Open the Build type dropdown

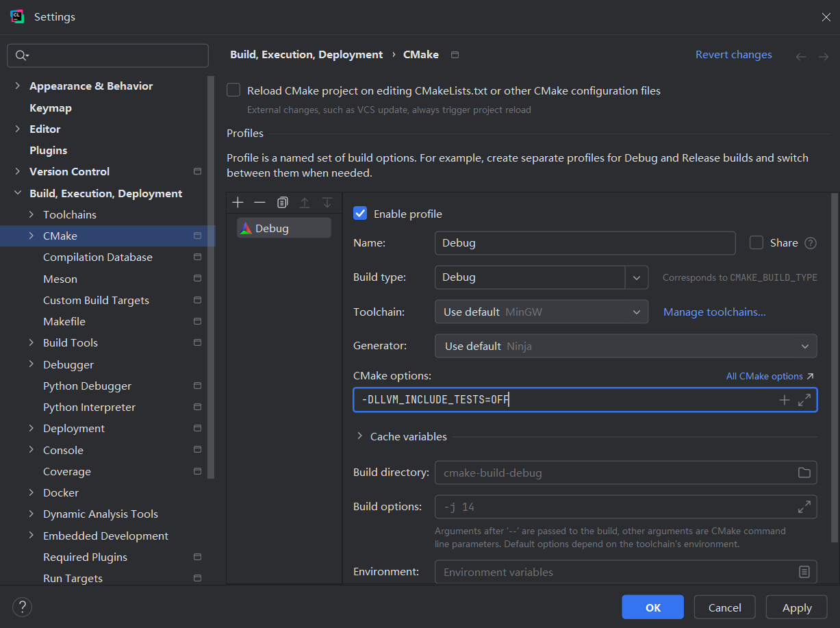click(x=636, y=277)
